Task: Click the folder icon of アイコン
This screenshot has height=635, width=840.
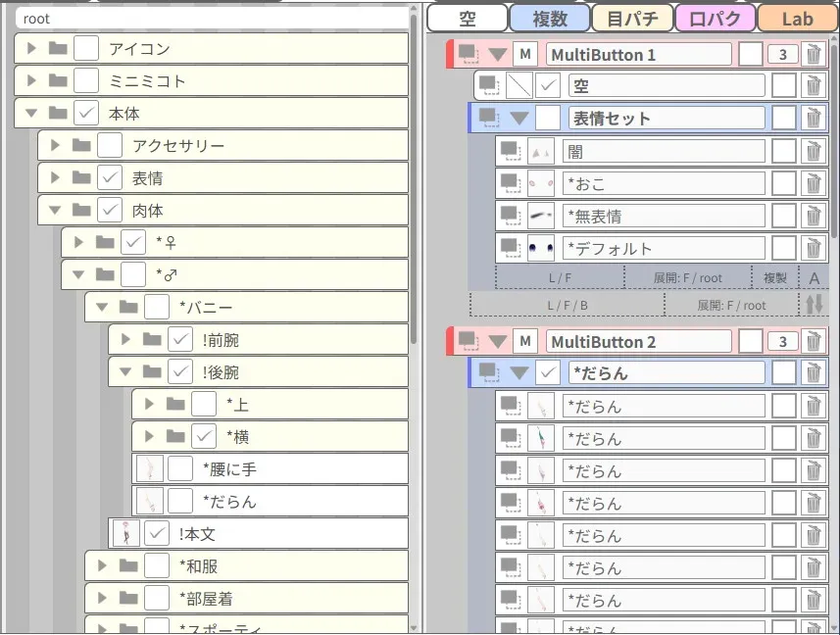Action: click(x=58, y=49)
